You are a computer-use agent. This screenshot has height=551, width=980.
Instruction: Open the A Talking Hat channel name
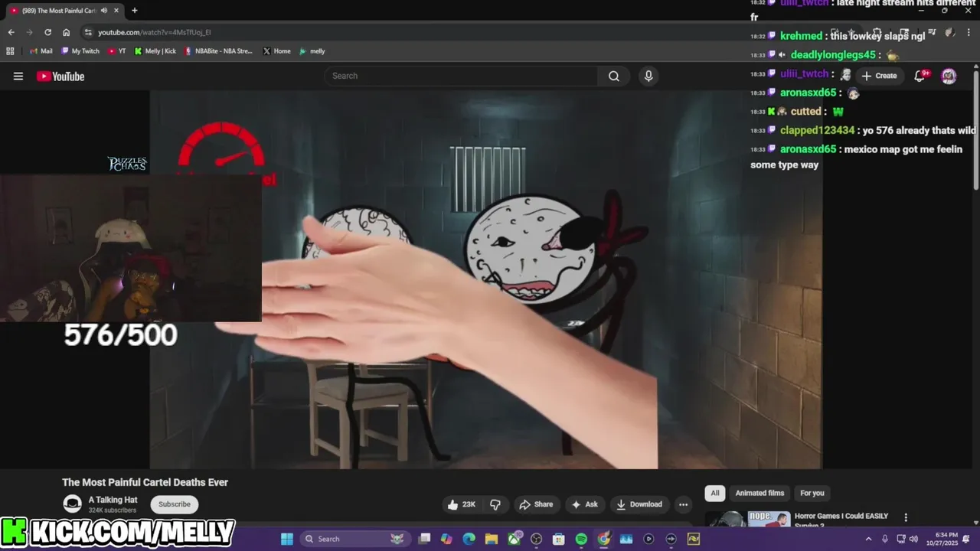[x=113, y=500]
